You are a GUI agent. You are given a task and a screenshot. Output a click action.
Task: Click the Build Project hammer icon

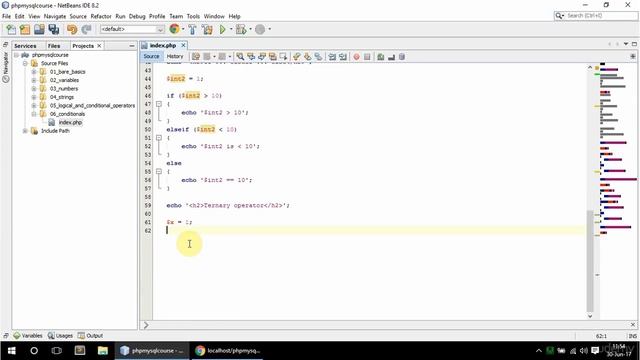[192, 29]
